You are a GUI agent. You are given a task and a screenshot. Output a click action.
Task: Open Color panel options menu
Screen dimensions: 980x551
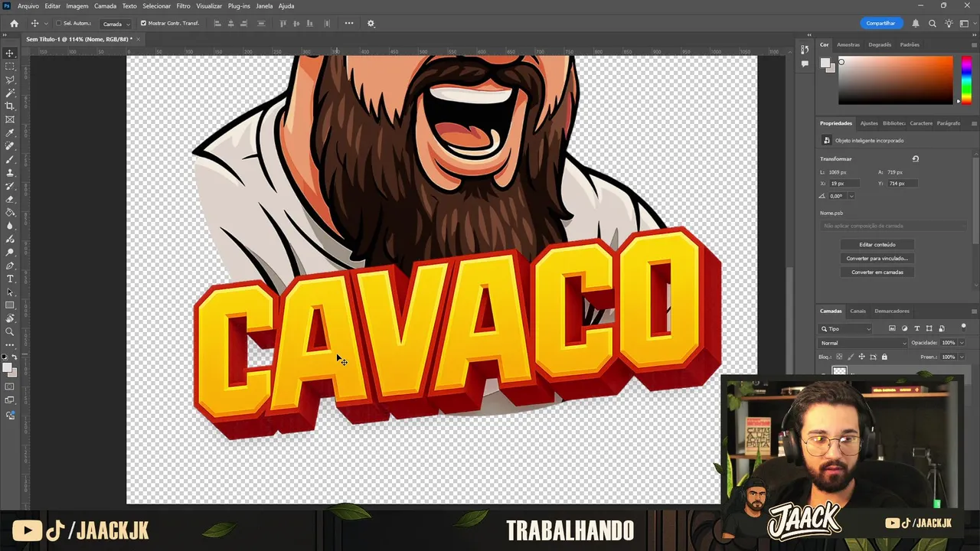[974, 44]
